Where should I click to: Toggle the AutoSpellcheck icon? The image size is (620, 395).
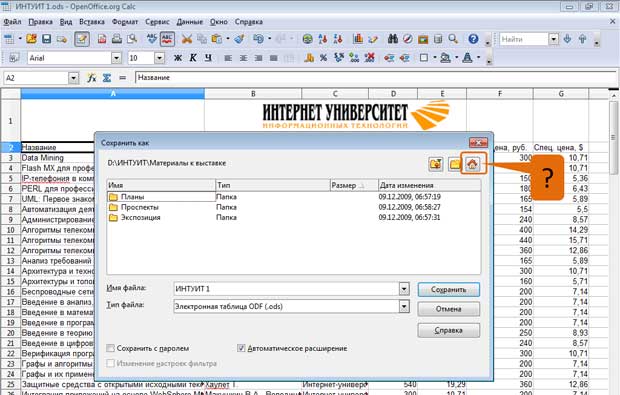pos(167,39)
